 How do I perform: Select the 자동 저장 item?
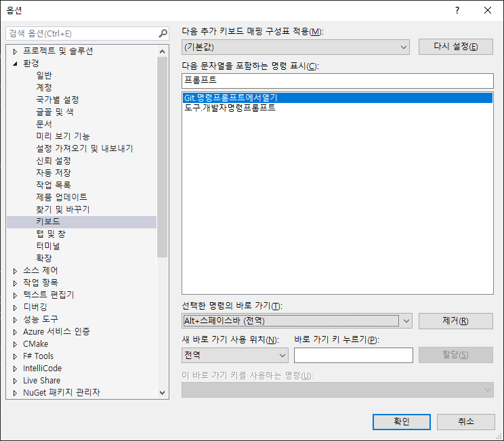54,173
